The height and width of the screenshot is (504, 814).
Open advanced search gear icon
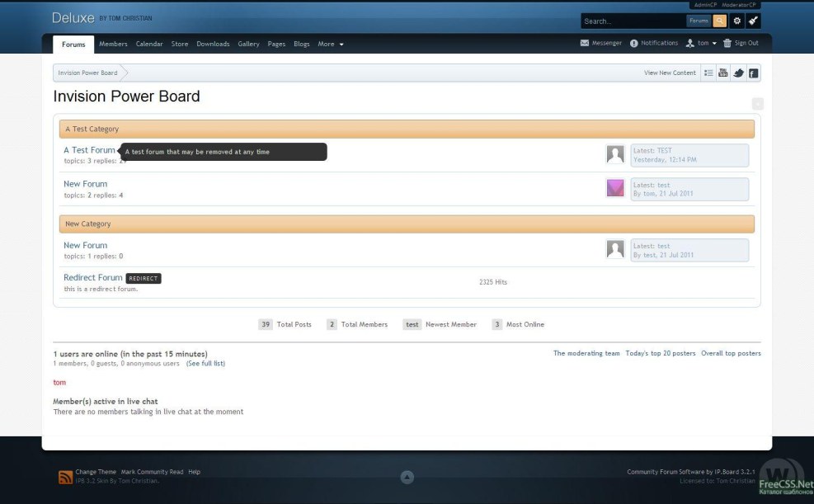(x=737, y=21)
